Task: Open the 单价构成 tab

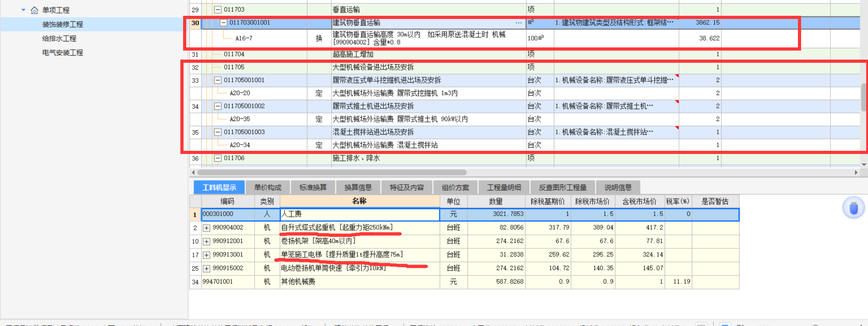Action: click(268, 187)
